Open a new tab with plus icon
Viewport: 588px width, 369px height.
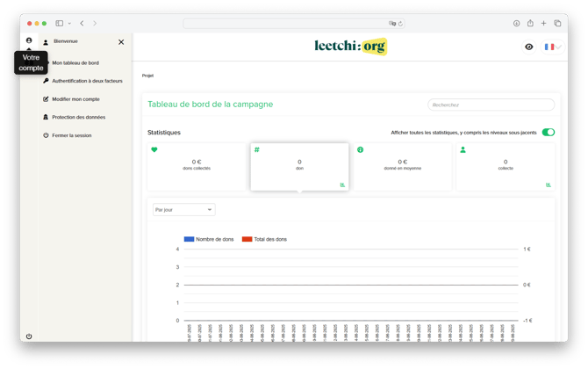pyautogui.click(x=543, y=23)
